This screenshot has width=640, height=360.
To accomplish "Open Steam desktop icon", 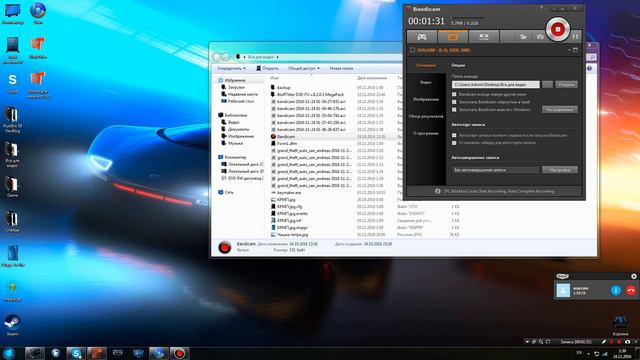I will 12,324.
